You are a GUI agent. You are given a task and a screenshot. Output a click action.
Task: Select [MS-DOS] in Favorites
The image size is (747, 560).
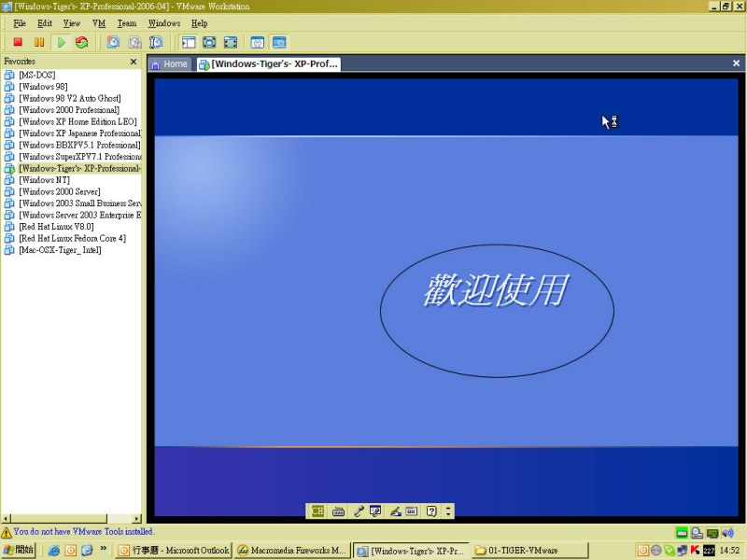click(x=36, y=75)
